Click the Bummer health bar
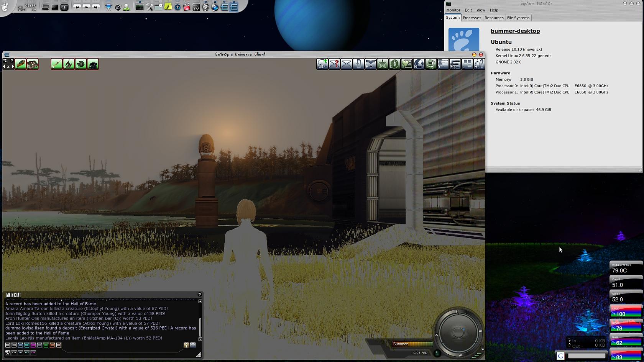Viewport: 644px width, 362px height. 412,344
